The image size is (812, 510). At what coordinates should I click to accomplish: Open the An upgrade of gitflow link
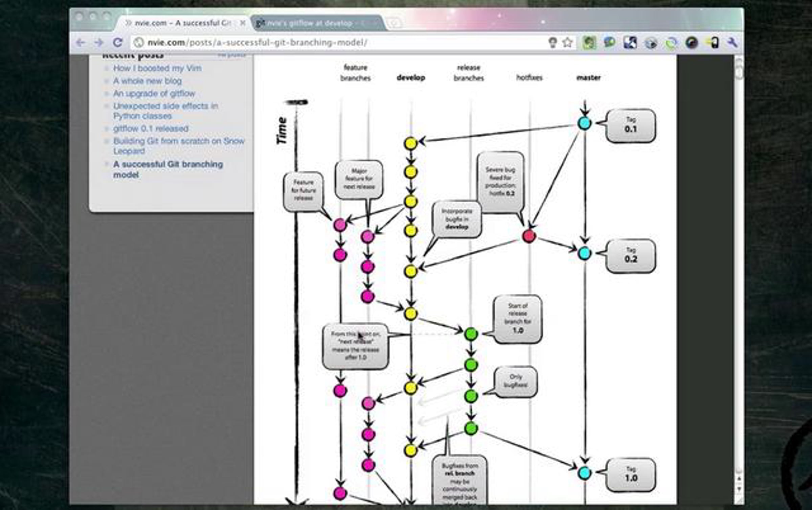pyautogui.click(x=154, y=93)
